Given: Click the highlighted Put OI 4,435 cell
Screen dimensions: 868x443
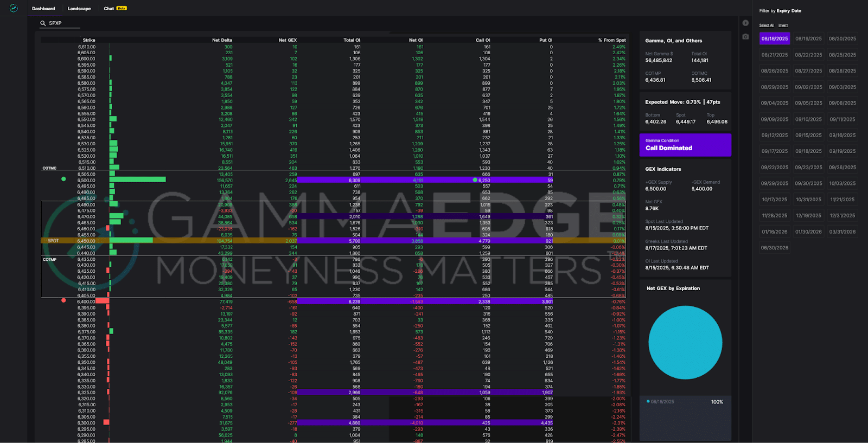Looking at the screenshot, I should (x=523, y=423).
